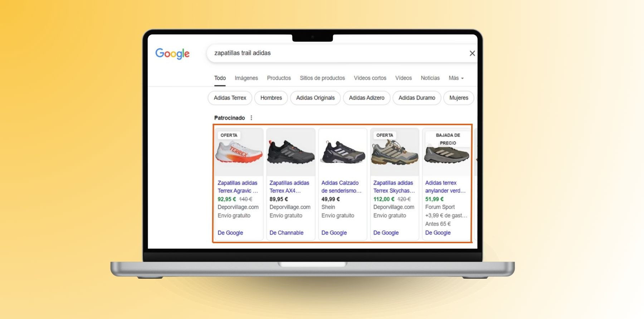This screenshot has height=319, width=644.
Task: Click the Google logo
Action: coord(172,54)
